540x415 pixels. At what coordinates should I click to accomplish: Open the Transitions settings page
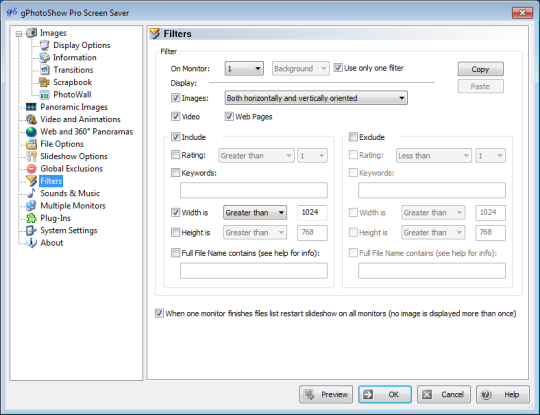73,70
